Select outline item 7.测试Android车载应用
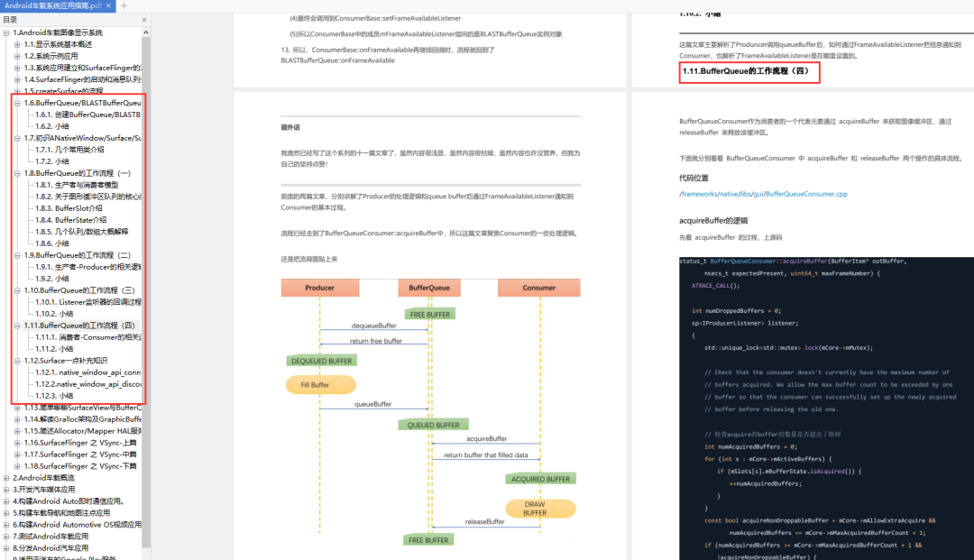Viewport: 974px width, 560px height. (x=51, y=537)
